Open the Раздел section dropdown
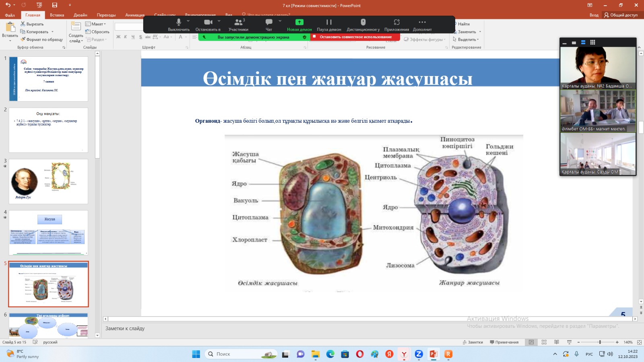The height and width of the screenshot is (362, 644). [x=97, y=39]
